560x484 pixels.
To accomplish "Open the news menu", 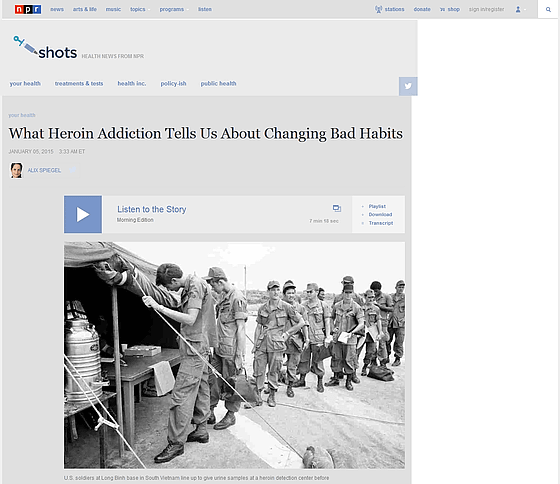I will click(57, 9).
